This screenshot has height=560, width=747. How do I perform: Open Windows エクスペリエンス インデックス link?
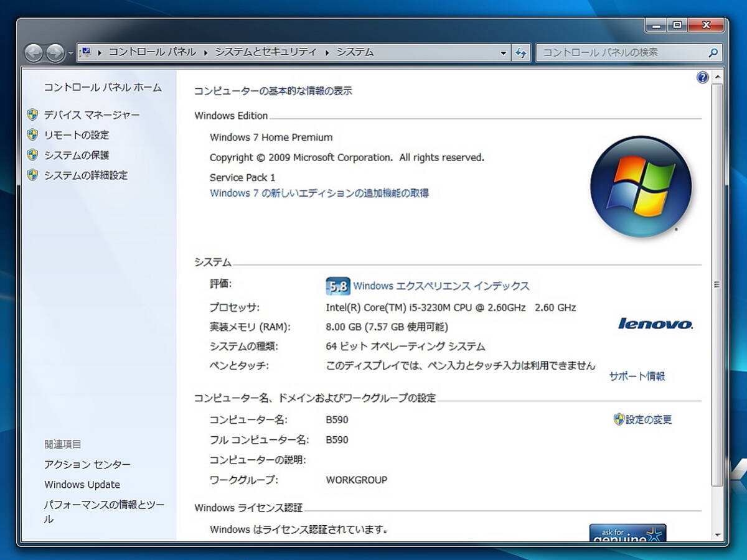click(441, 286)
